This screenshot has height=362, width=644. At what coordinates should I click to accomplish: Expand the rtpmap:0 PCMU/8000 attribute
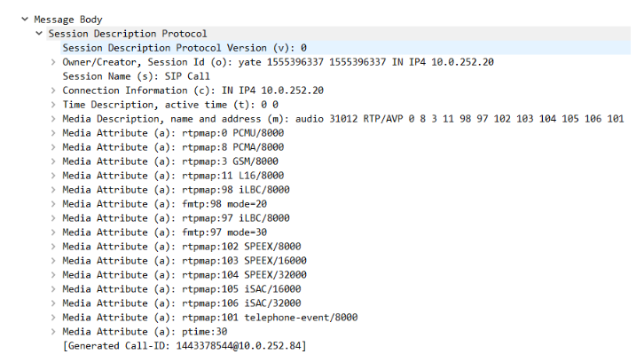click(x=54, y=133)
